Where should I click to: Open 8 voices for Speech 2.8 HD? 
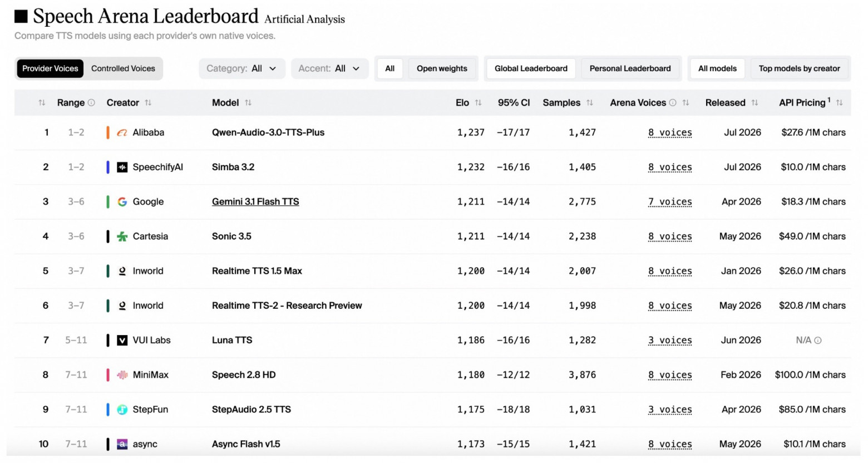[x=670, y=375]
